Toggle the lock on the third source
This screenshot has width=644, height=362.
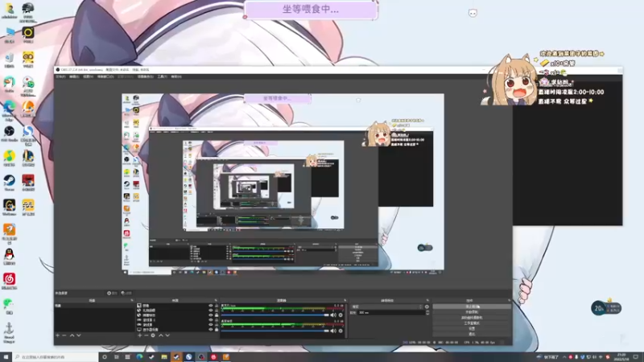click(217, 315)
